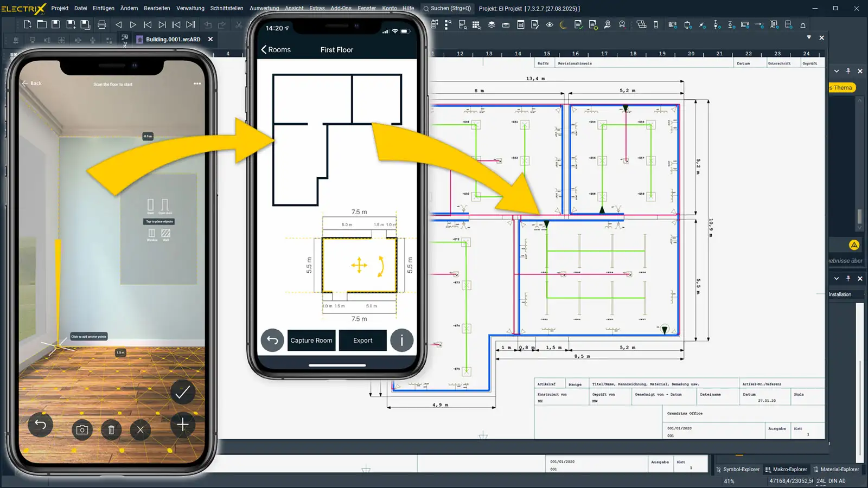Close the upper right panel
Image resolution: width=868 pixels, height=488 pixels.
coord(860,71)
